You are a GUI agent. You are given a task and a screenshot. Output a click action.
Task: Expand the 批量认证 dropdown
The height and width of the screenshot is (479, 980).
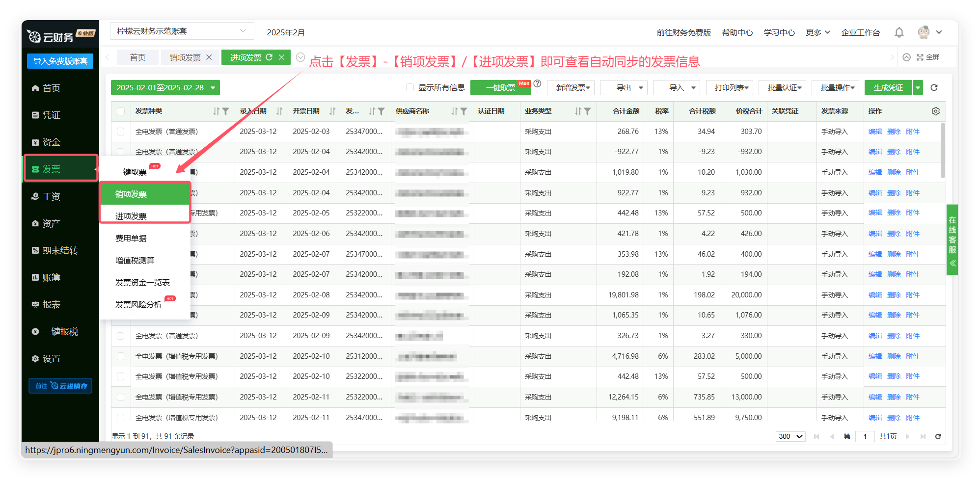[x=783, y=87]
